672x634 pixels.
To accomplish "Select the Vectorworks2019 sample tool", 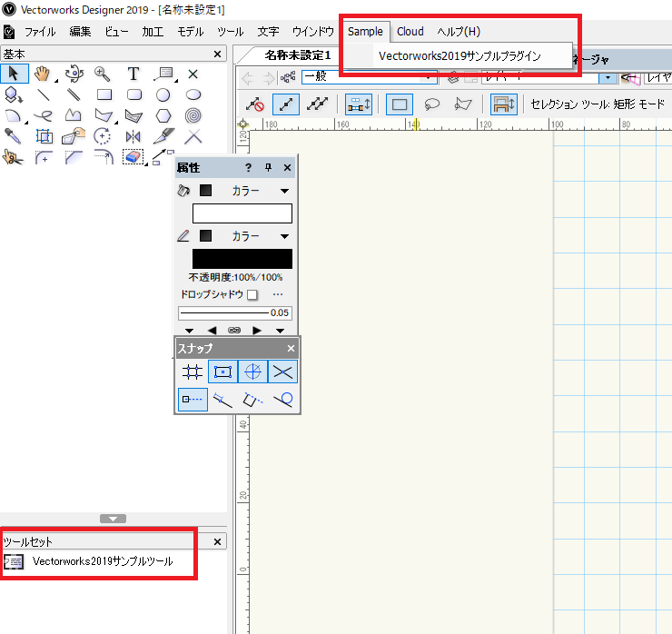I will [88, 561].
